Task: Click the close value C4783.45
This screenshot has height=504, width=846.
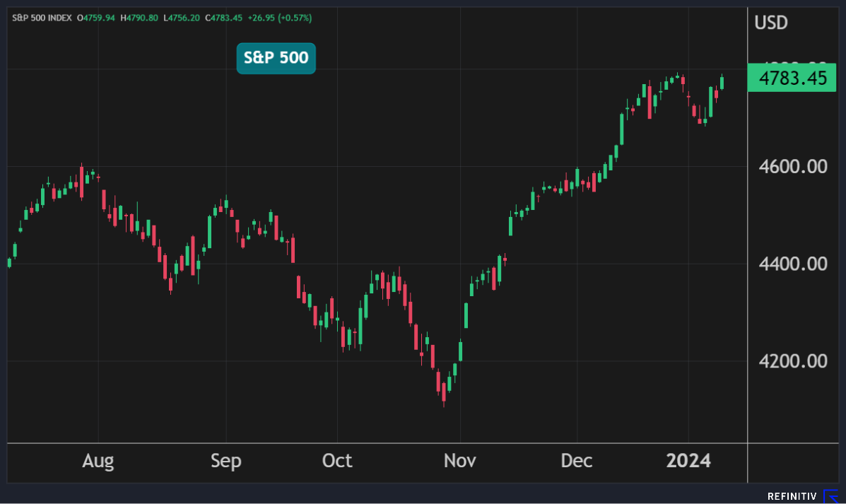Action: tap(226, 17)
